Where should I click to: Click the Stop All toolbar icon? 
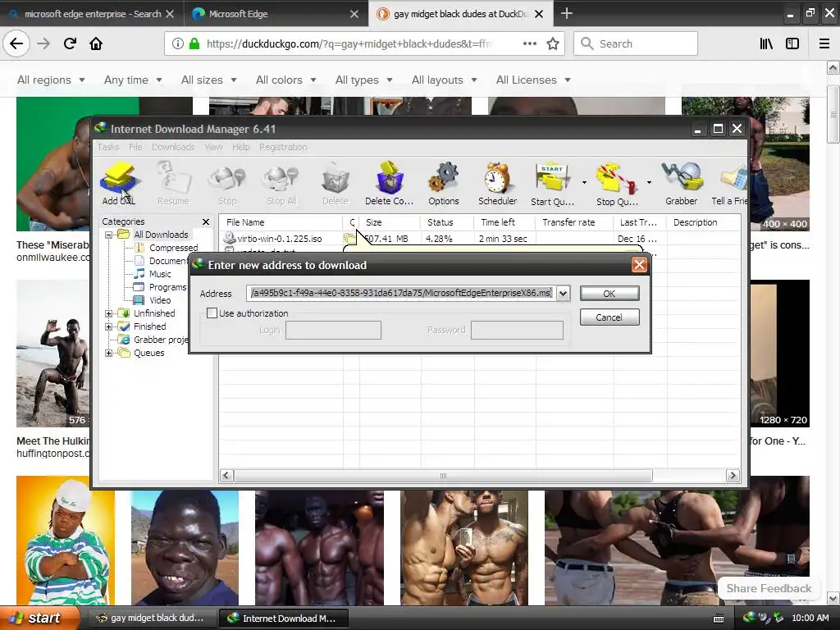coord(281,183)
